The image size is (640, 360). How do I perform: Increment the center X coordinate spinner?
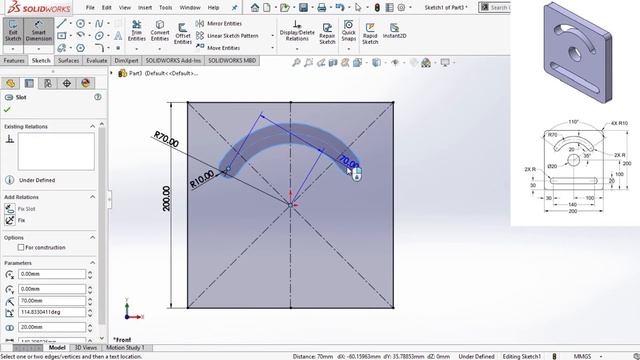point(90,272)
